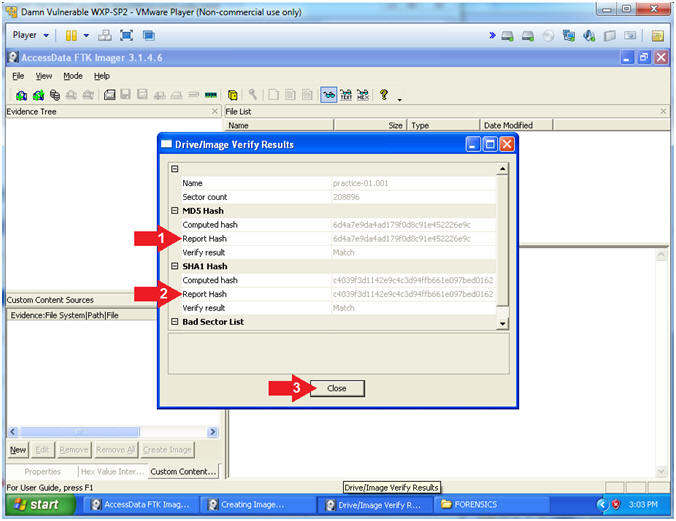Click the Detect EFS Encryption key icon
676x521 pixels.
(x=253, y=95)
